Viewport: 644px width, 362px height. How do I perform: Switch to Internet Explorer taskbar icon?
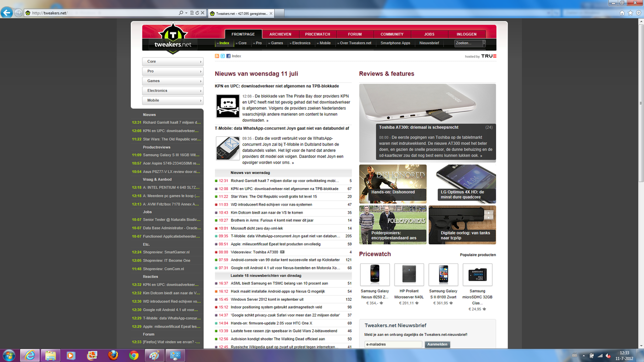(x=31, y=355)
